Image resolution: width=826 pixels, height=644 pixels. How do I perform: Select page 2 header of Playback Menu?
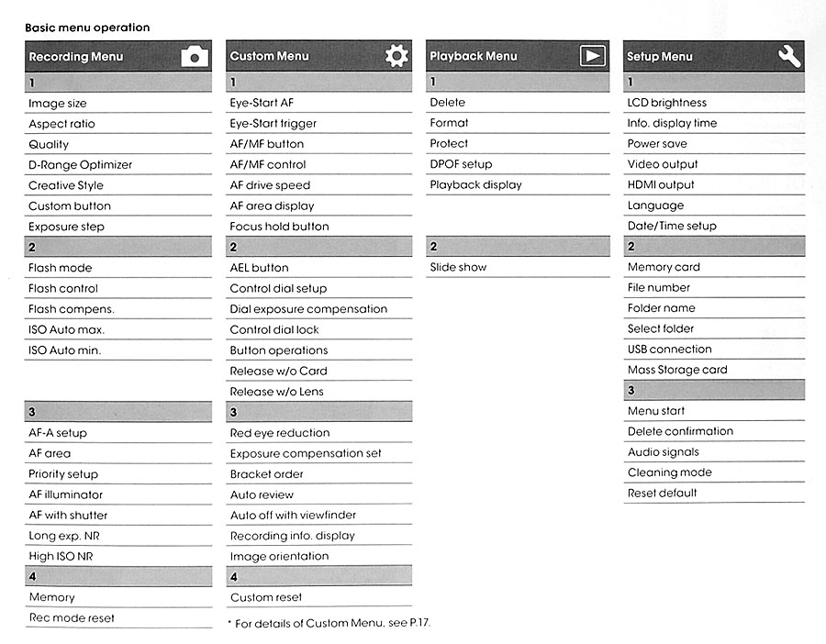518,247
